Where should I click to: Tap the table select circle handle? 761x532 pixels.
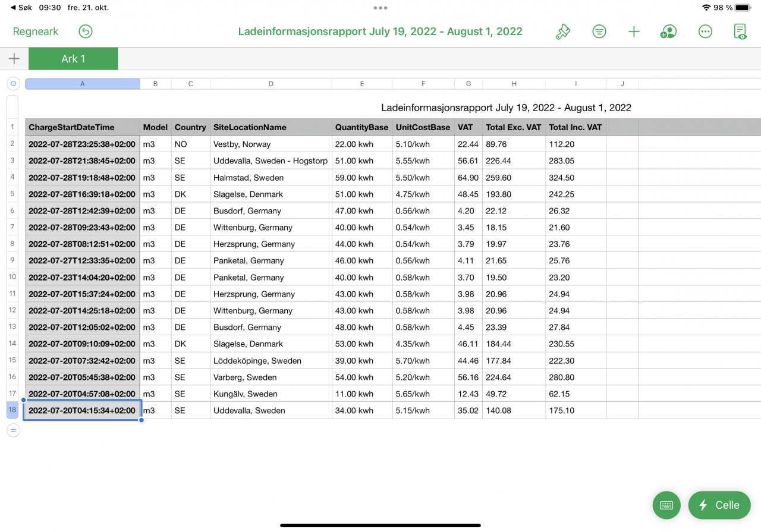coord(13,84)
